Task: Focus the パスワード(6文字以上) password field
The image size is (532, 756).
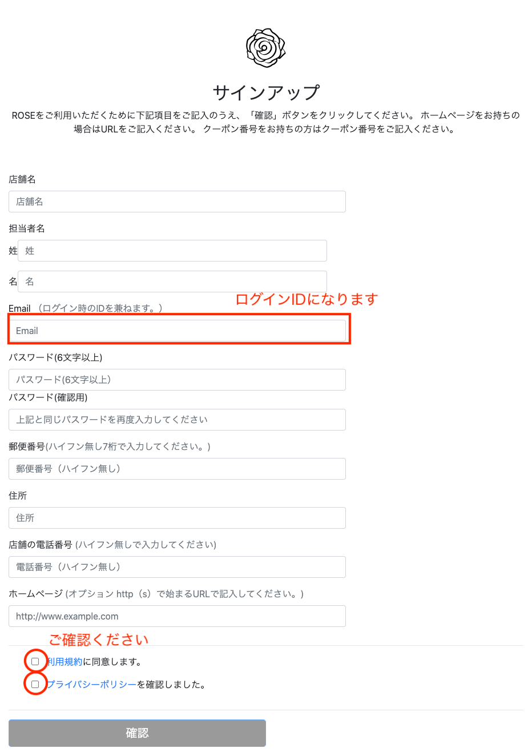Action: click(177, 380)
